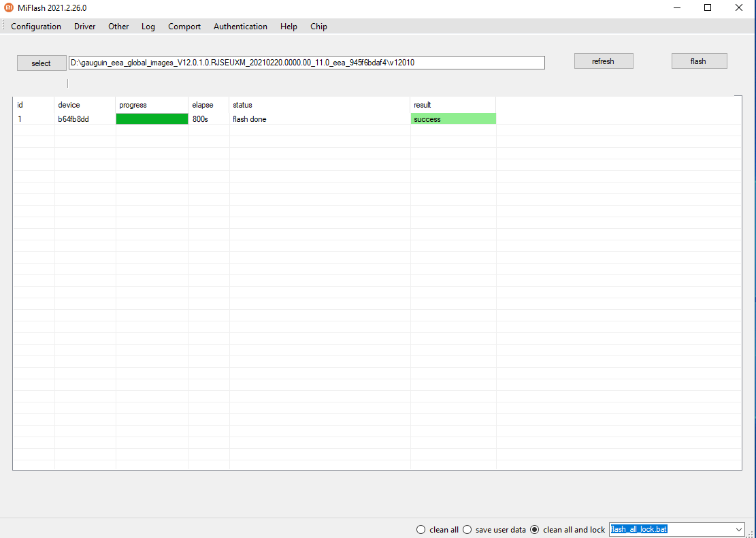The width and height of the screenshot is (756, 538).
Task: Open the Help menu
Action: (289, 27)
